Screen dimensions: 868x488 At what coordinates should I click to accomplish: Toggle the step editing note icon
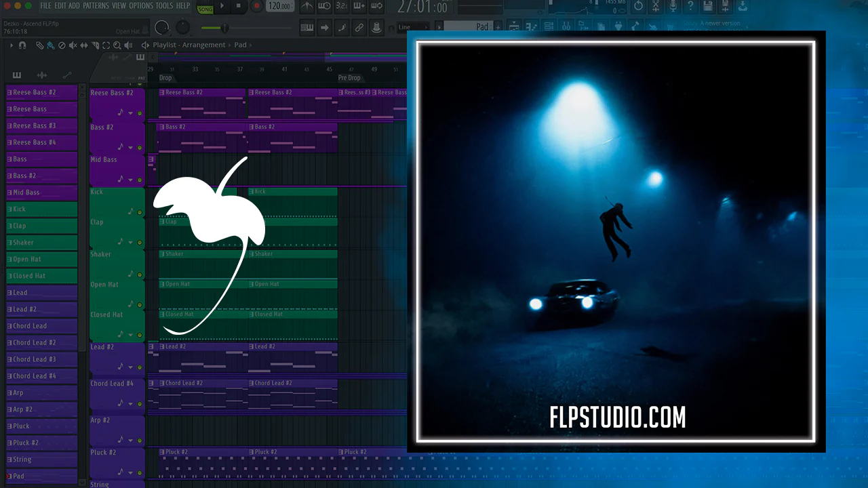coord(342,28)
